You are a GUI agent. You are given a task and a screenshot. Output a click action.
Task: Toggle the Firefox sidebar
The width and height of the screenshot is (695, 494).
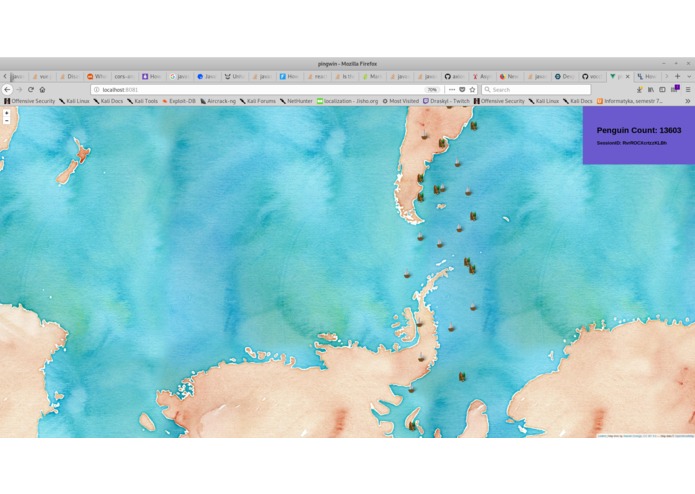point(662,89)
